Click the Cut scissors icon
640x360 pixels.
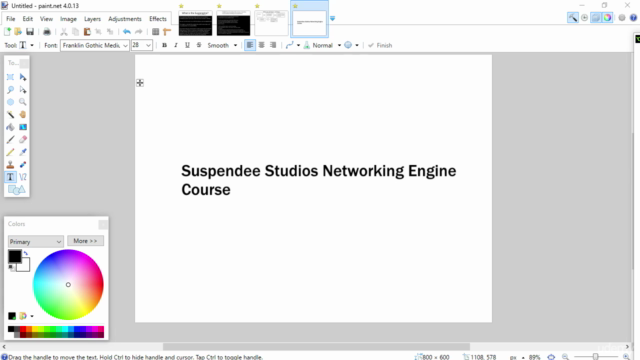(64, 32)
